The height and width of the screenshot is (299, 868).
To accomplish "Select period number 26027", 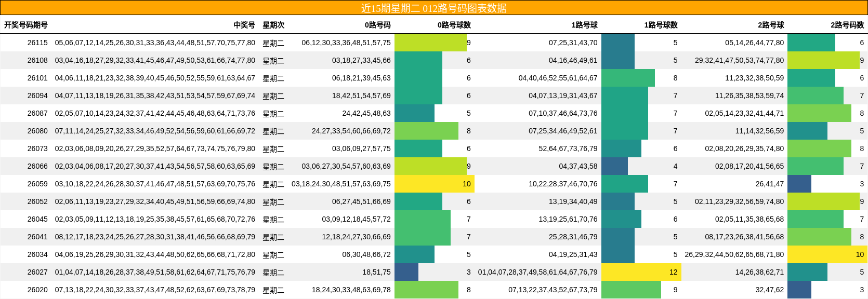I will 37,272.
